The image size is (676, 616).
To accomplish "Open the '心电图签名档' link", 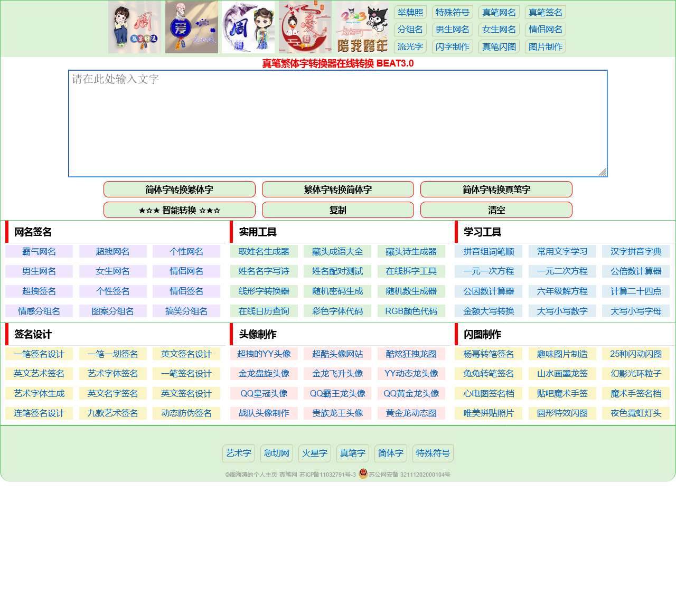I will coord(489,394).
